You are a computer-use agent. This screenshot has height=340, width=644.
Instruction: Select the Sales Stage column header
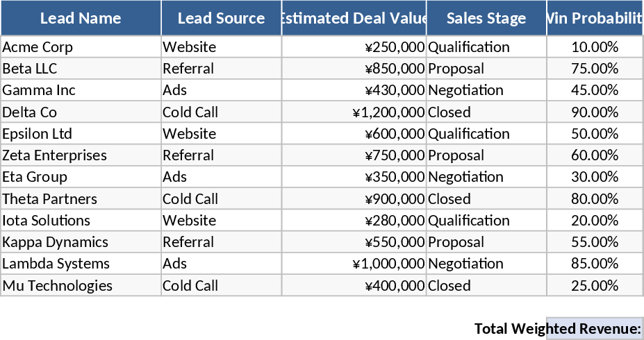point(486,18)
